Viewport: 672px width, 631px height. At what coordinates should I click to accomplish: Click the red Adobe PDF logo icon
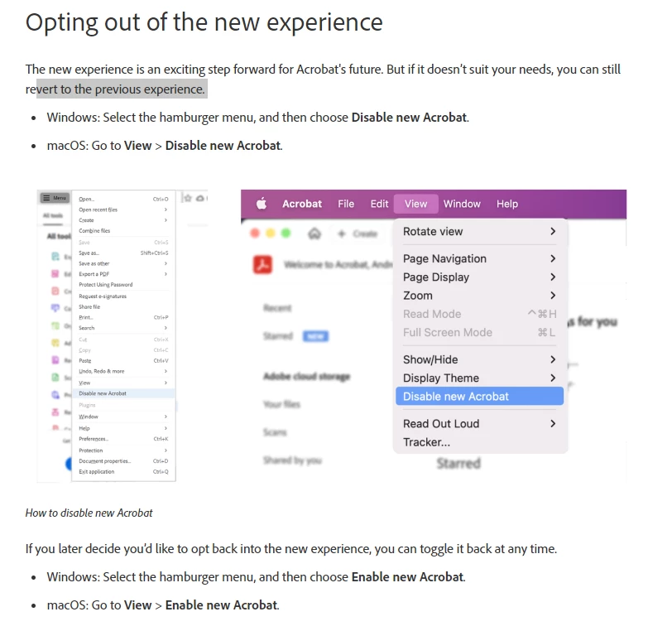click(x=262, y=264)
